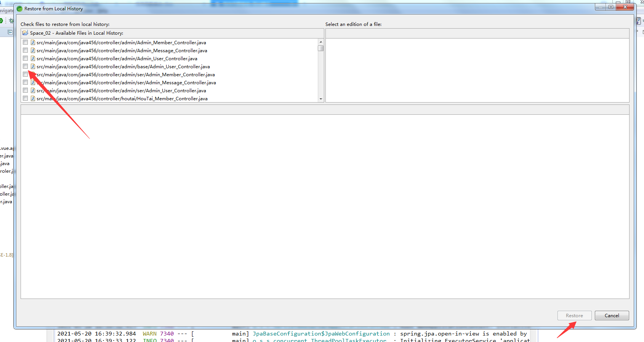
Task: Click the file list scrollbar thumb
Action: click(x=321, y=48)
